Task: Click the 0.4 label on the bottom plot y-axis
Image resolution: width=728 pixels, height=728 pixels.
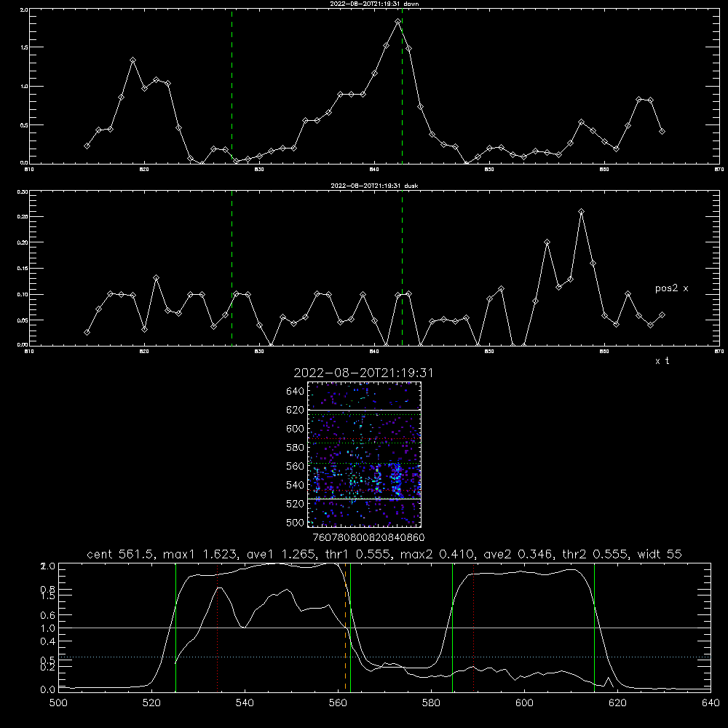Action: click(48, 641)
